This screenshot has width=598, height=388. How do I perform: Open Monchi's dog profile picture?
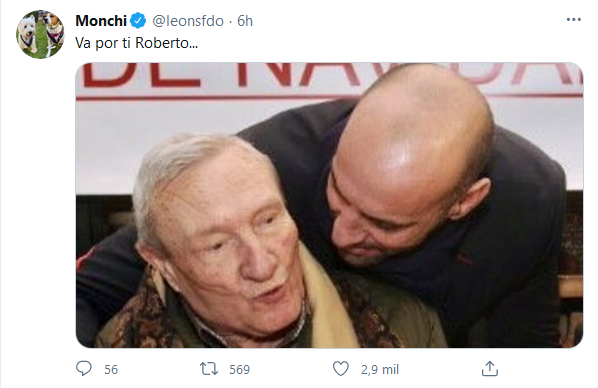(x=40, y=34)
